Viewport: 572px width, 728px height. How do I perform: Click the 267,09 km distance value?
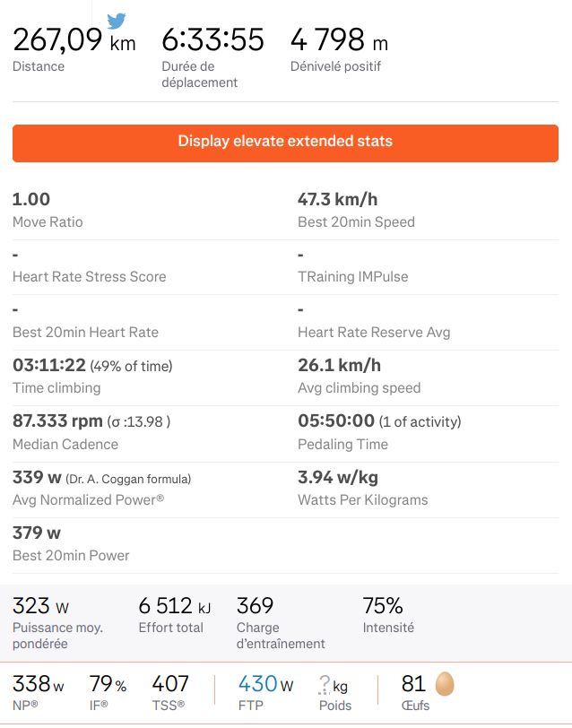pyautogui.click(x=74, y=40)
